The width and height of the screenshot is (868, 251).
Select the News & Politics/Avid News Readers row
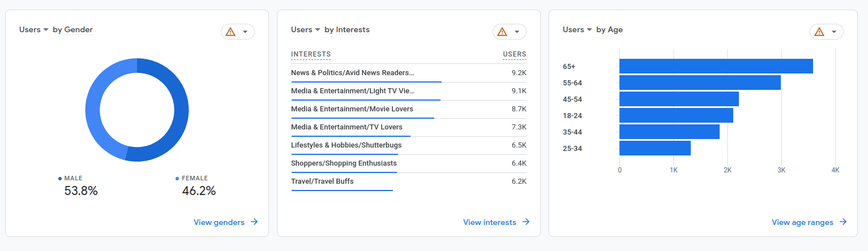tap(409, 73)
